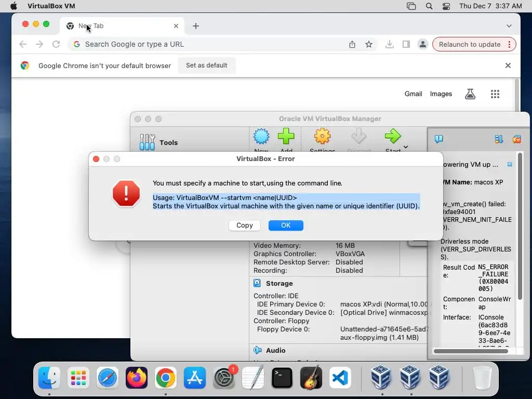Open Terminal from the Dock

coord(282,378)
